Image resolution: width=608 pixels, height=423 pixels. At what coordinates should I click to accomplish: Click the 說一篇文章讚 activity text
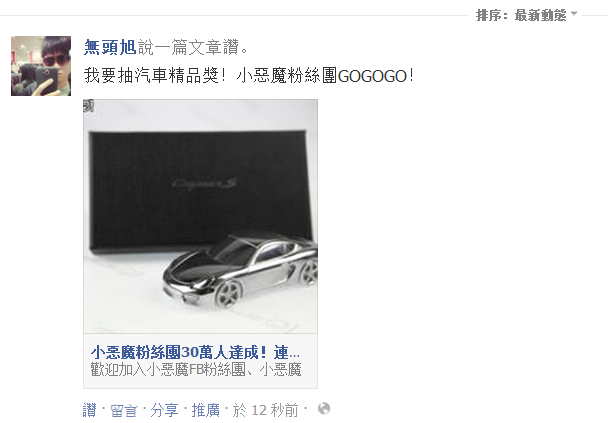[193, 47]
